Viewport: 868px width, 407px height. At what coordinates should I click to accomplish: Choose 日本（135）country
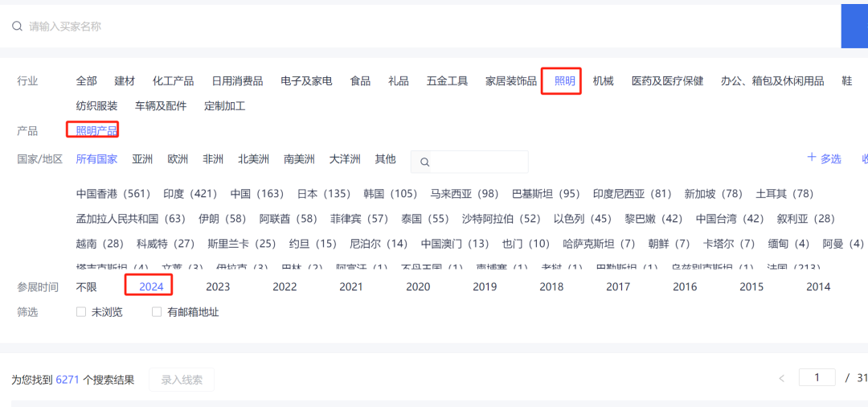tap(324, 194)
